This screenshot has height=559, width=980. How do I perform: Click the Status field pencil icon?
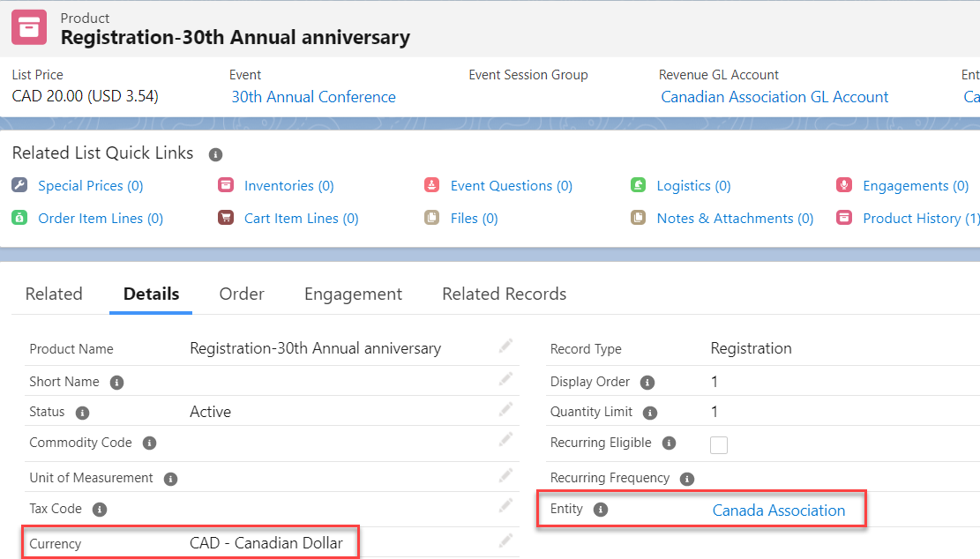point(505,410)
